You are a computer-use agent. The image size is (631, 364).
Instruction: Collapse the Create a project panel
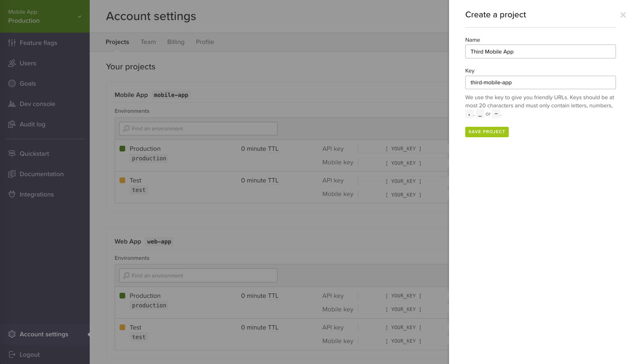click(x=623, y=14)
